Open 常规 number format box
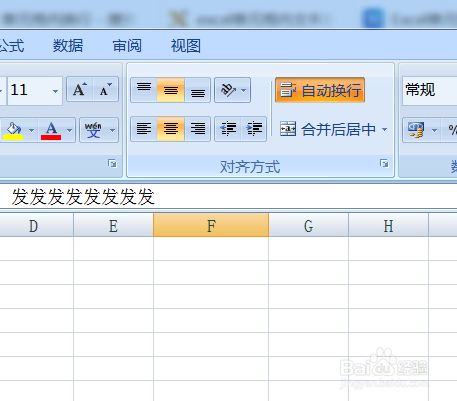457x401 pixels. (x=430, y=90)
